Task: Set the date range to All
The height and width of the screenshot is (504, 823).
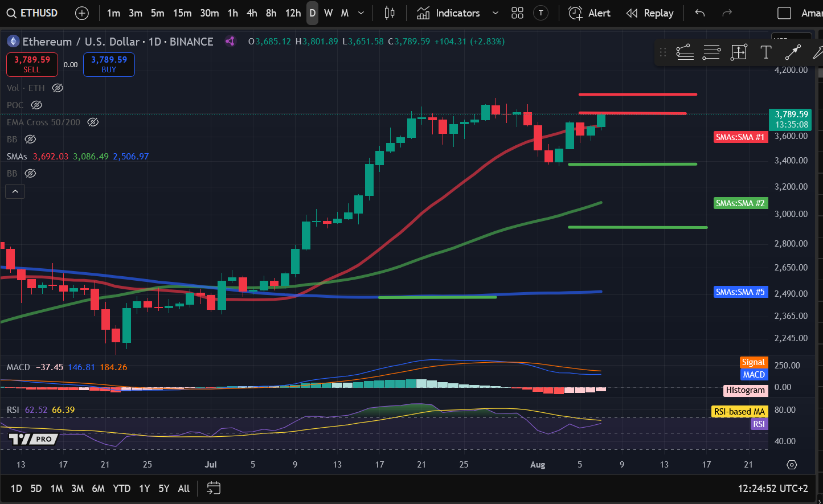Action: 183,488
